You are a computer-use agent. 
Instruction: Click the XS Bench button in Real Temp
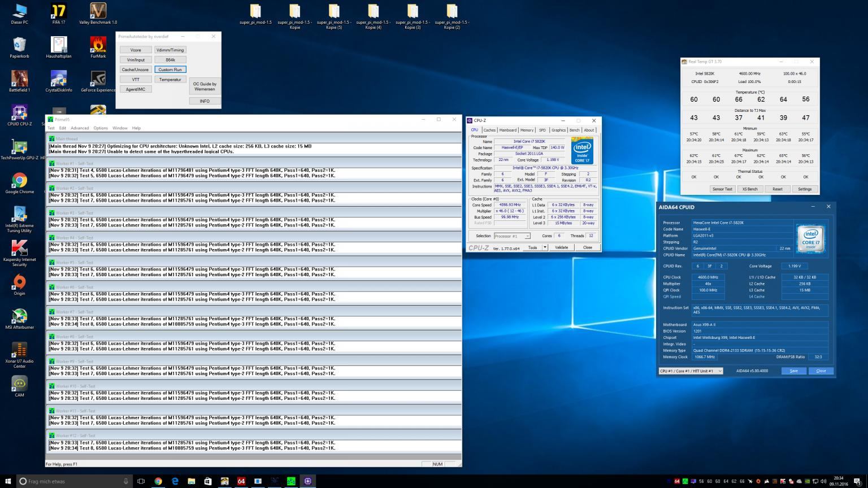pos(750,189)
